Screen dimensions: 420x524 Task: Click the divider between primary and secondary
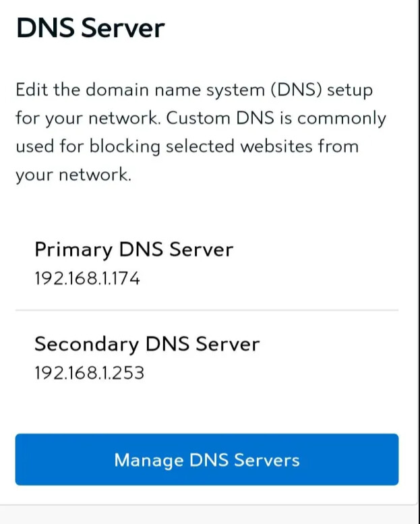coord(207,310)
